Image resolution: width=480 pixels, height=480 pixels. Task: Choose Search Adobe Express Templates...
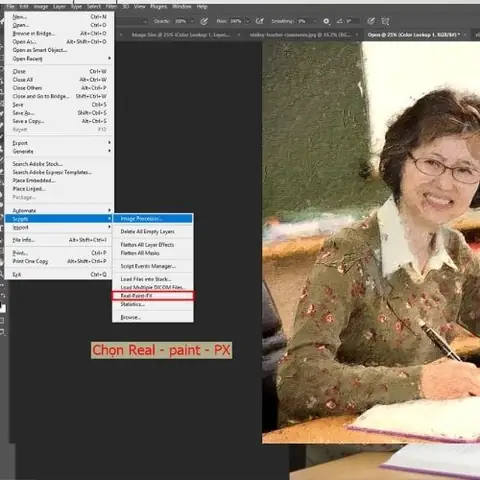click(60, 172)
